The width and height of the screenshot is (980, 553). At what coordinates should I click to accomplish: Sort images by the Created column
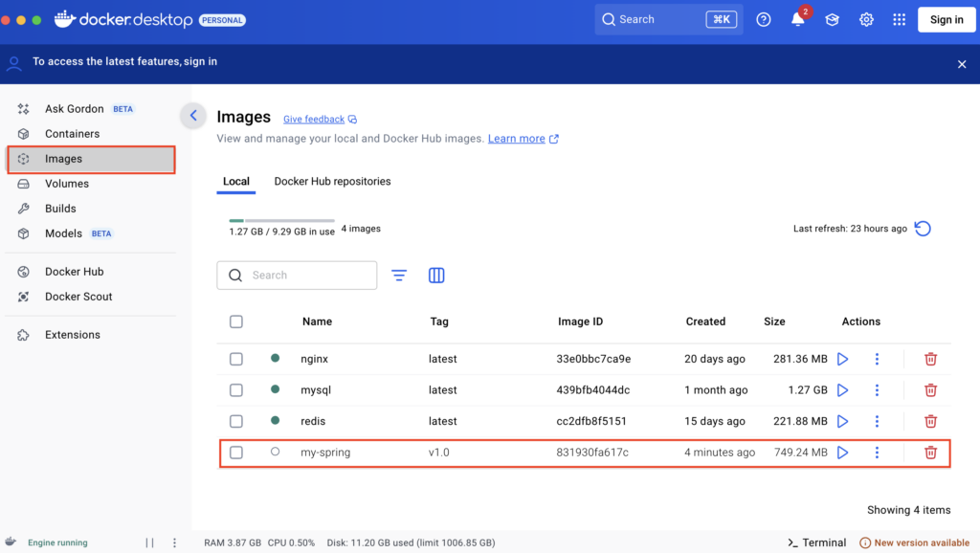tap(705, 321)
